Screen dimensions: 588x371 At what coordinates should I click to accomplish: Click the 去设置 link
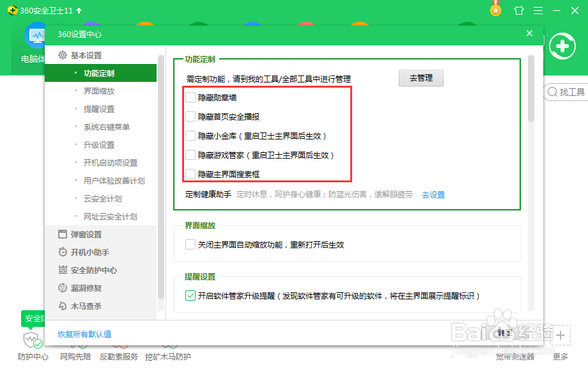click(433, 194)
